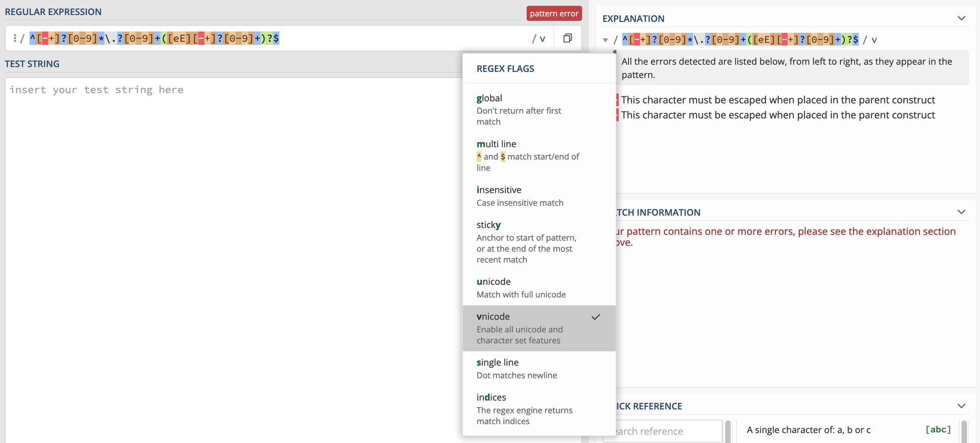Click the delimiter options dots icon
The width and height of the screenshot is (980, 443).
[x=15, y=38]
